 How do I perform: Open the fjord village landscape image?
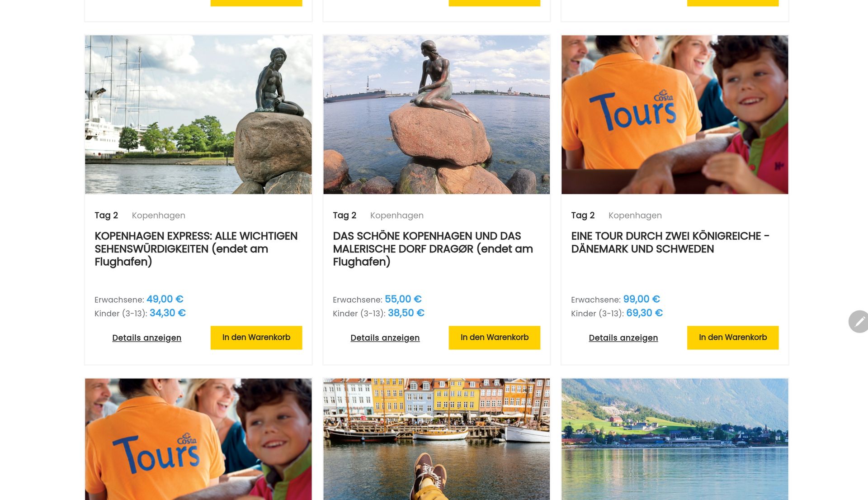pyautogui.click(x=675, y=439)
